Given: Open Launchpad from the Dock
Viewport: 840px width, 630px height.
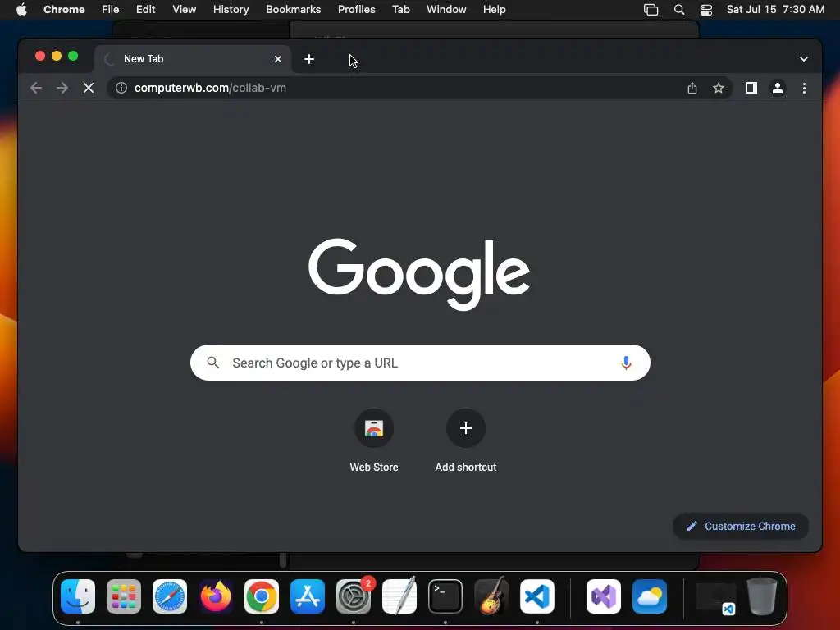Looking at the screenshot, I should pyautogui.click(x=124, y=596).
